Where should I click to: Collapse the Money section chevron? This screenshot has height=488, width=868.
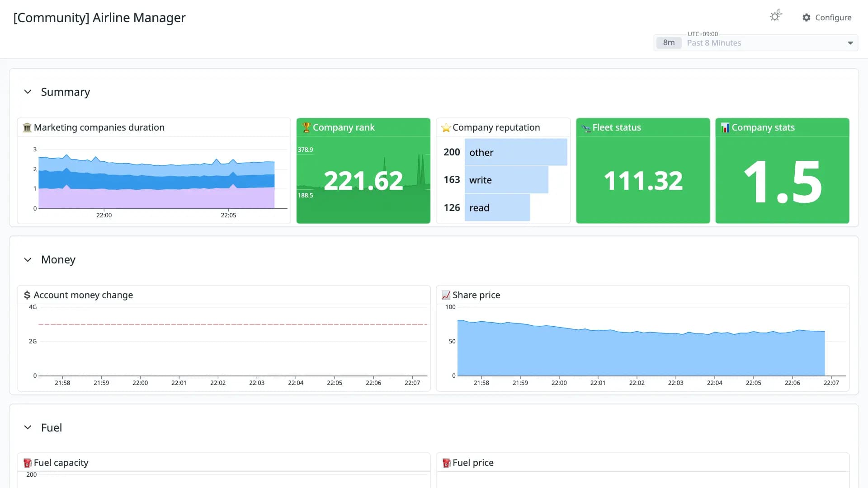pos(28,260)
